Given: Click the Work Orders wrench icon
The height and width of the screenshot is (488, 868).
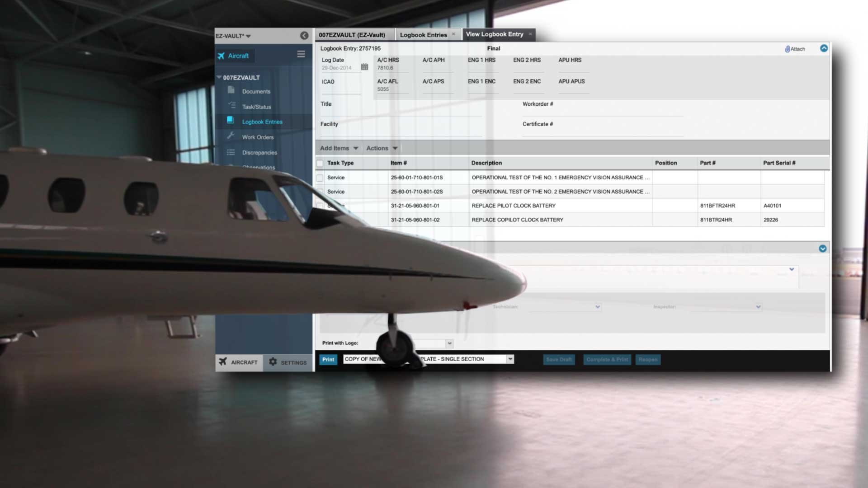Looking at the screenshot, I should click(231, 136).
